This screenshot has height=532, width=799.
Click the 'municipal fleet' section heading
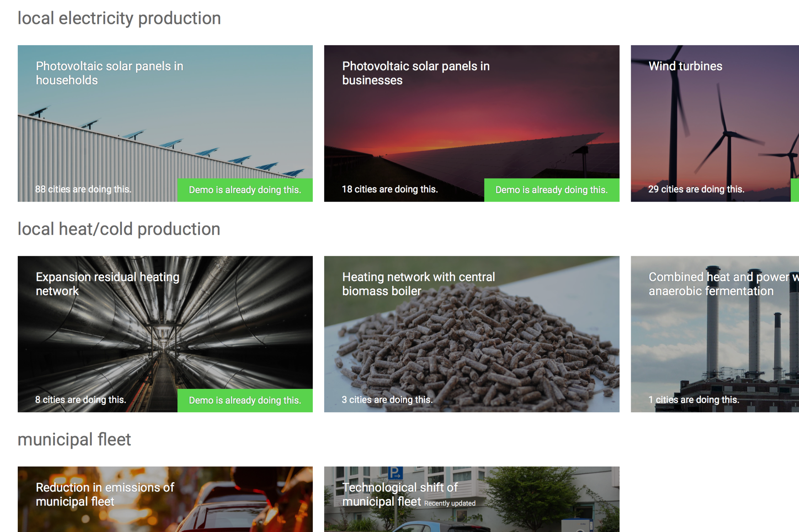click(x=74, y=439)
